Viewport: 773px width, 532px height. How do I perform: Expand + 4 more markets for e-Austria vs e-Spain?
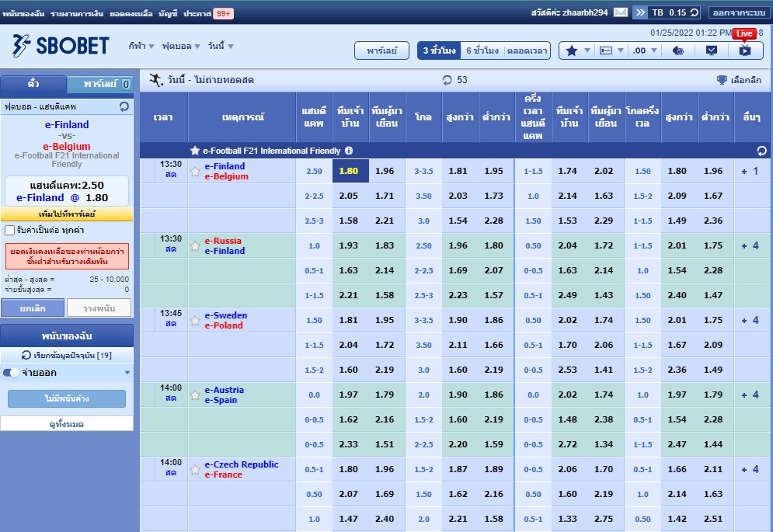tap(750, 395)
